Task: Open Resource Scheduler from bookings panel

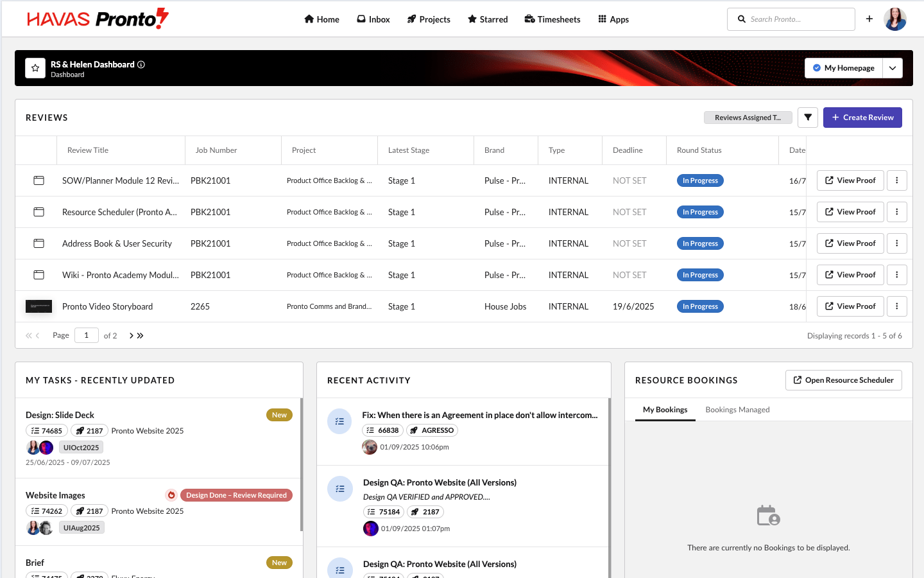Action: pyautogui.click(x=843, y=380)
